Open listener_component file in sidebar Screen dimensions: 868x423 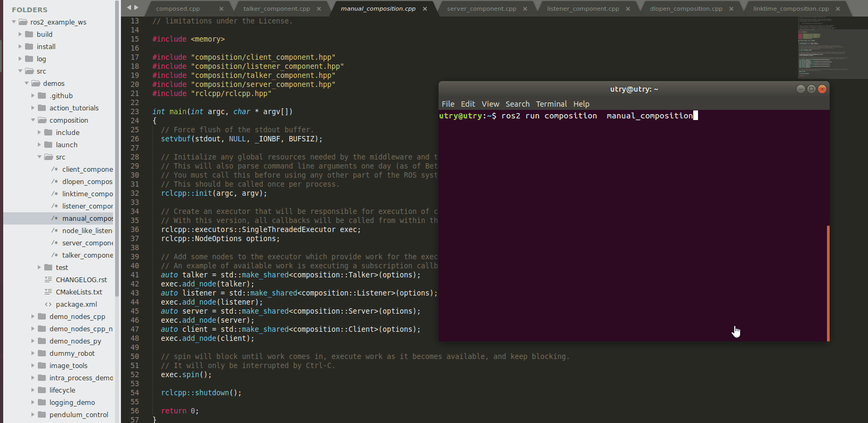[x=87, y=206]
